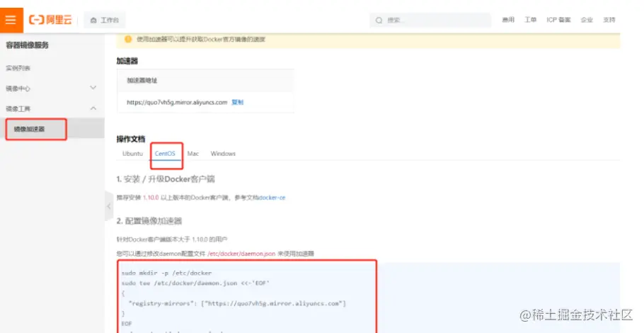Click the sudo tee /etc/docker/daemon.json line
The height and width of the screenshot is (333, 644).
[195, 283]
